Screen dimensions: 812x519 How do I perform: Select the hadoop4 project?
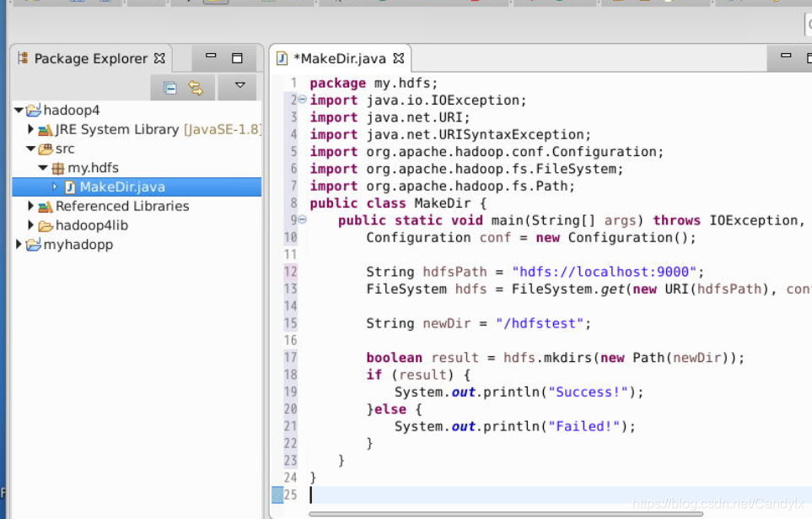(x=72, y=111)
